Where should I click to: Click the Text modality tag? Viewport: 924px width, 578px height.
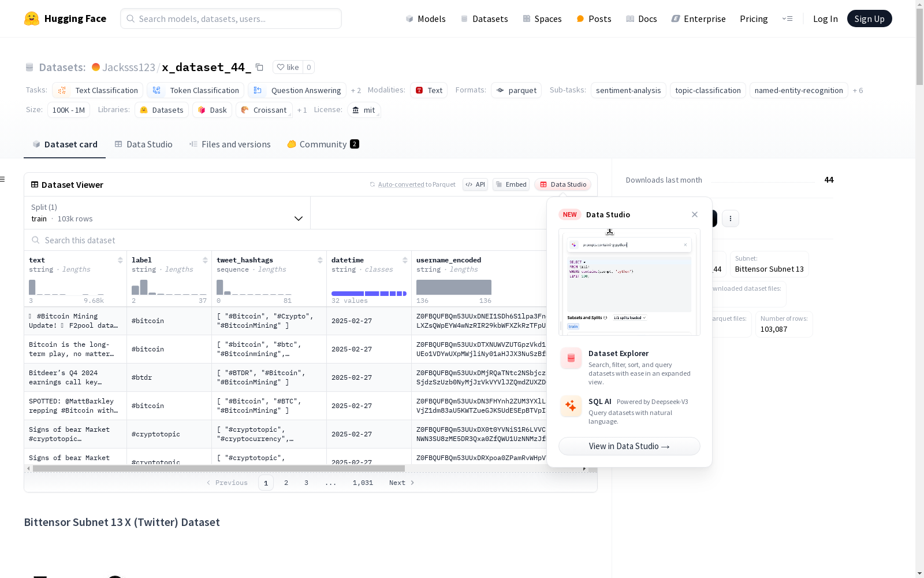[429, 90]
